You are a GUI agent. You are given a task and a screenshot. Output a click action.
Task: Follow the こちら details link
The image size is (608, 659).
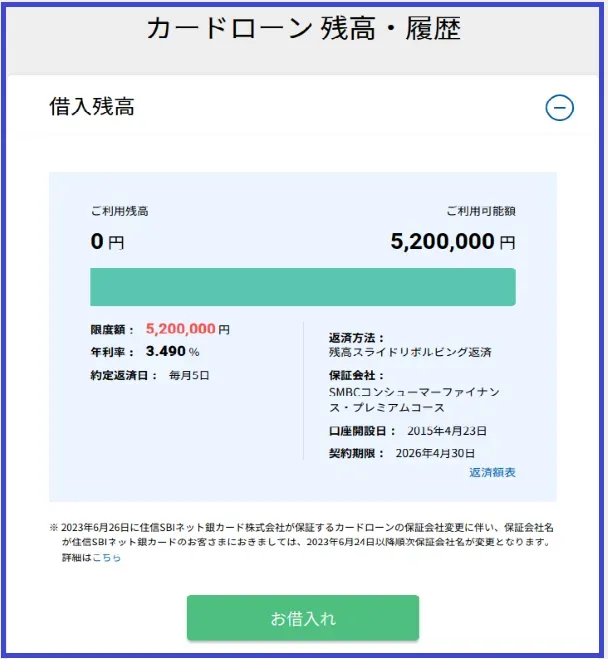coord(107,557)
